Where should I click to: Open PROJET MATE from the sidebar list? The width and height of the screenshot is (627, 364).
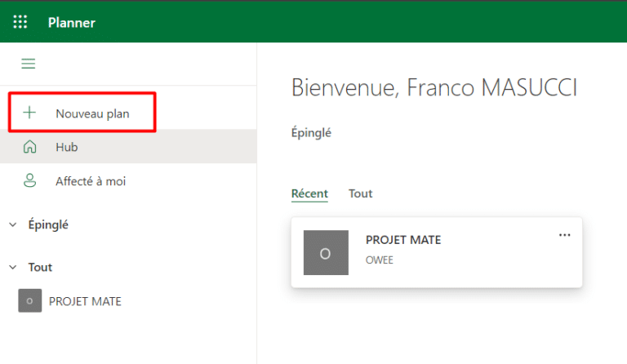[85, 301]
